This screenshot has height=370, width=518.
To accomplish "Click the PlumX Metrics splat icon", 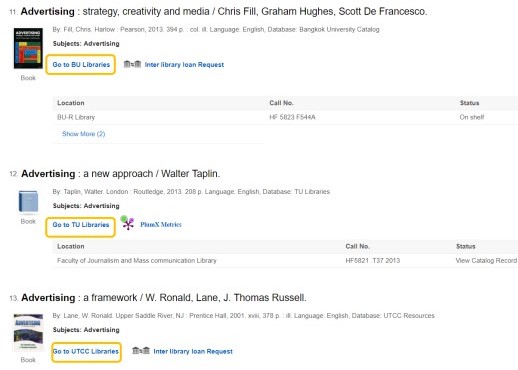I will coord(127,223).
